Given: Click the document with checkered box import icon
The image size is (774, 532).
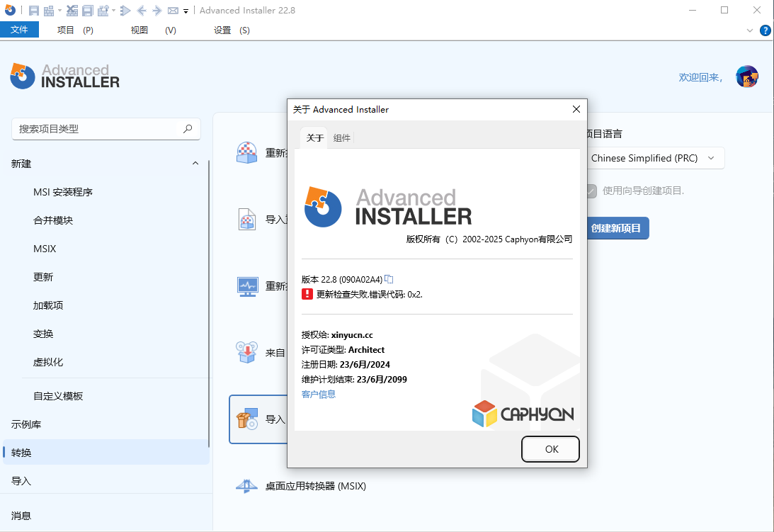Looking at the screenshot, I should click(x=247, y=220).
